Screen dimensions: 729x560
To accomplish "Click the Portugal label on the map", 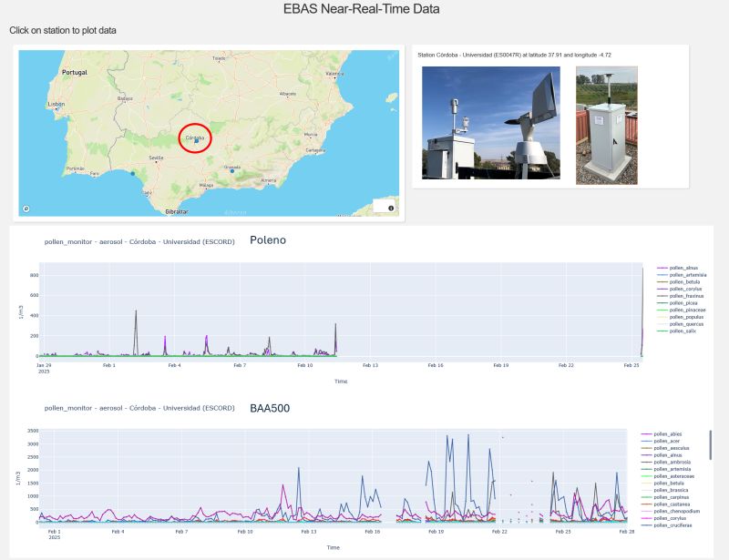I will (75, 73).
